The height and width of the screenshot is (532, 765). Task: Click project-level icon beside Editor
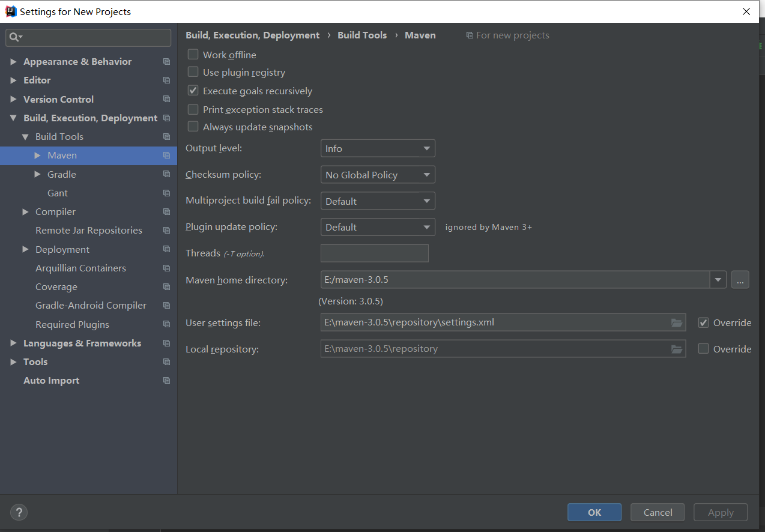tap(167, 80)
